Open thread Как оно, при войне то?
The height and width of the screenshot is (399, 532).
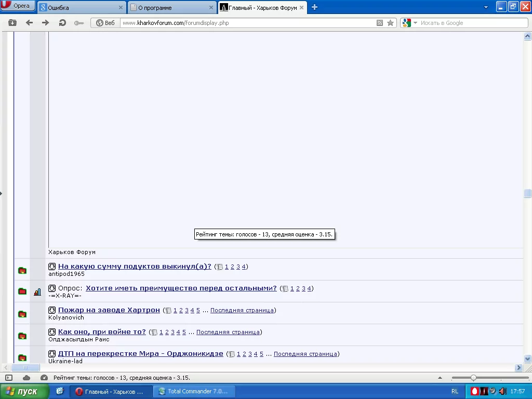102,331
